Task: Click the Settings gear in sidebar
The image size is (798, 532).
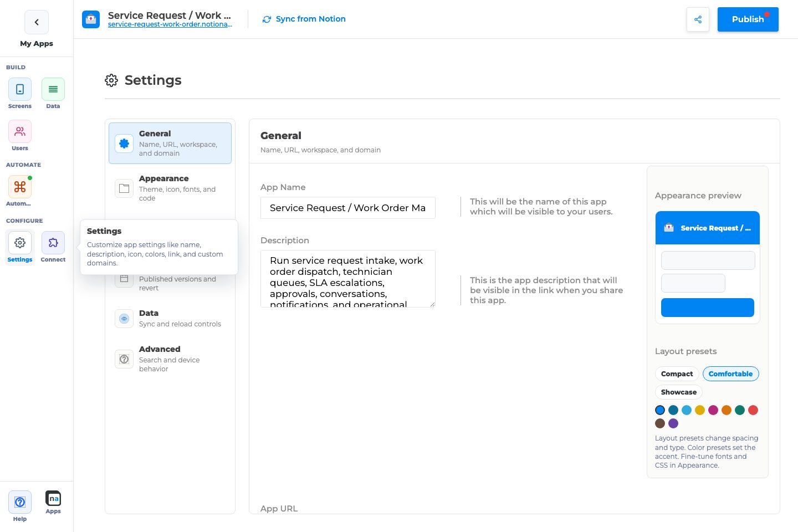Action: 20,243
